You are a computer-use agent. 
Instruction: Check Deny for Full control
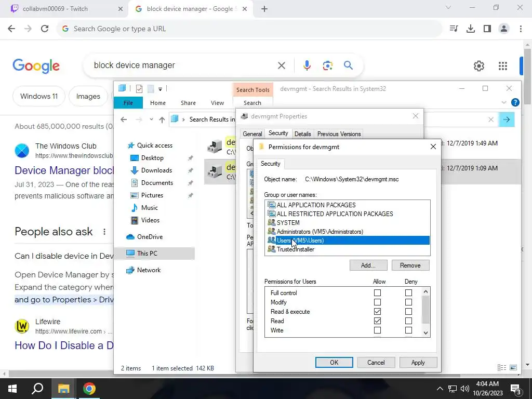point(408,292)
